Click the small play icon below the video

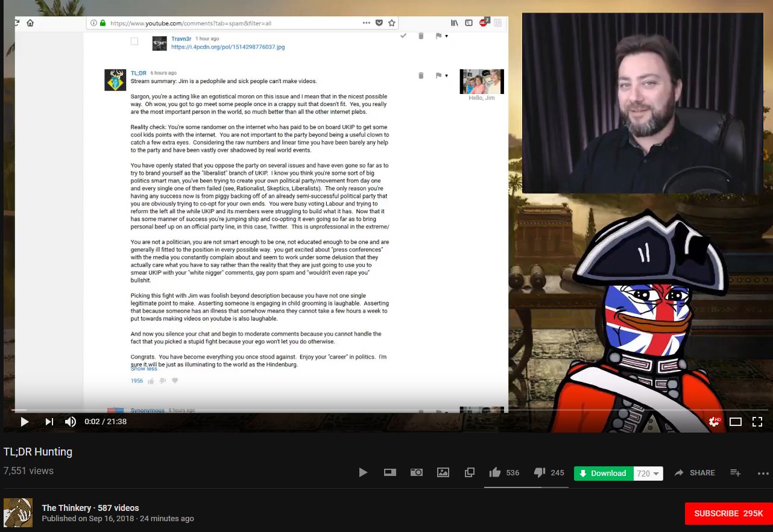363,473
